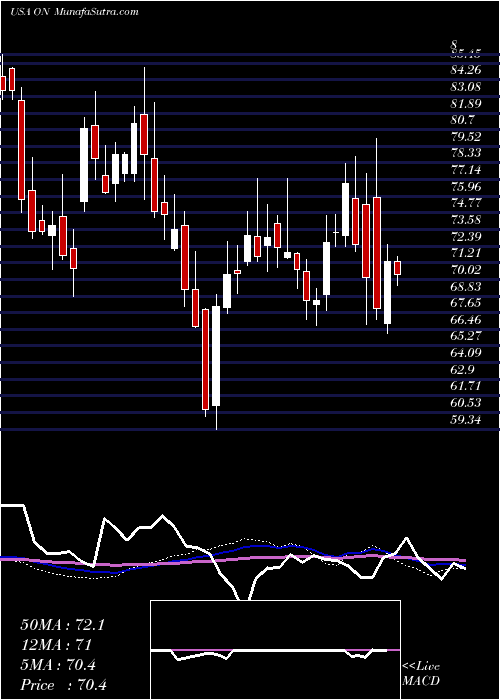The image size is (500, 700).
Task: Click the <<Live MACD label
Action: [x=421, y=673]
